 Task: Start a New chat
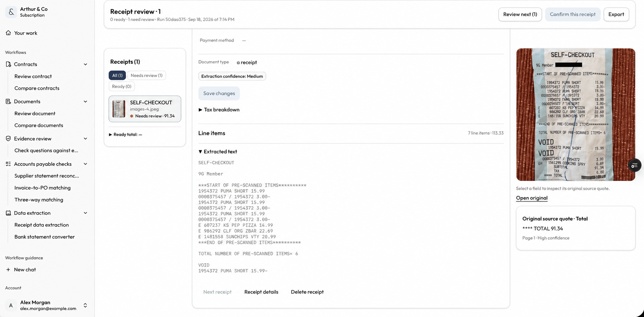point(25,269)
